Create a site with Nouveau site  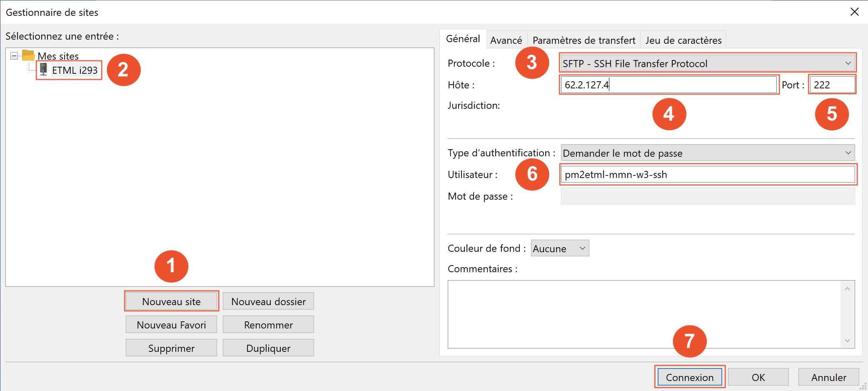coord(171,301)
